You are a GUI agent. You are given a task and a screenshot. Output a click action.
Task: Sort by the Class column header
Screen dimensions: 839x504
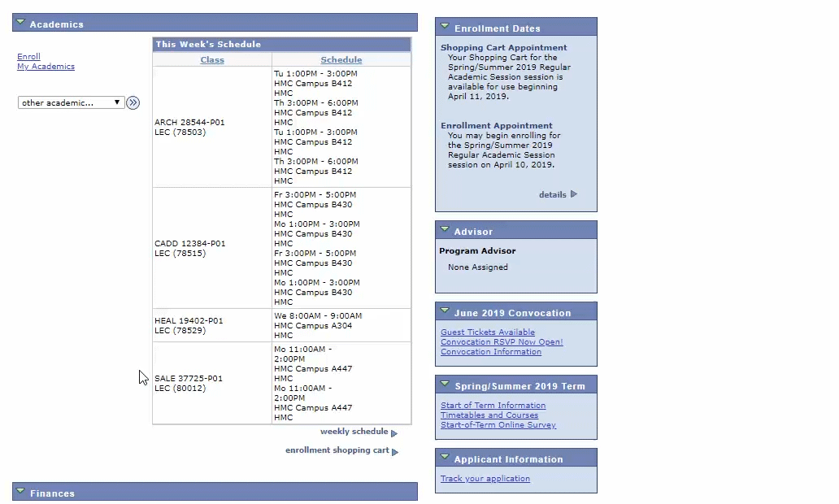tap(212, 59)
